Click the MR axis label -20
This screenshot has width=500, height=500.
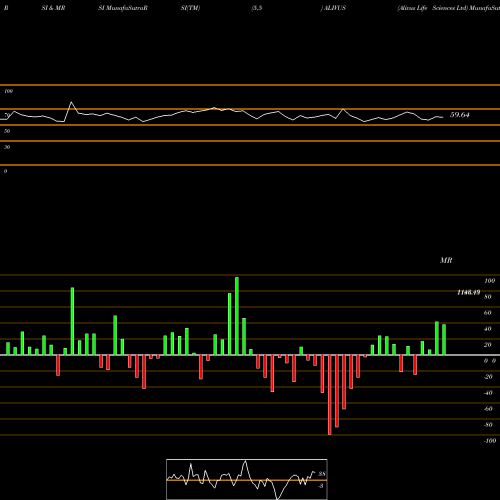coord(488,377)
